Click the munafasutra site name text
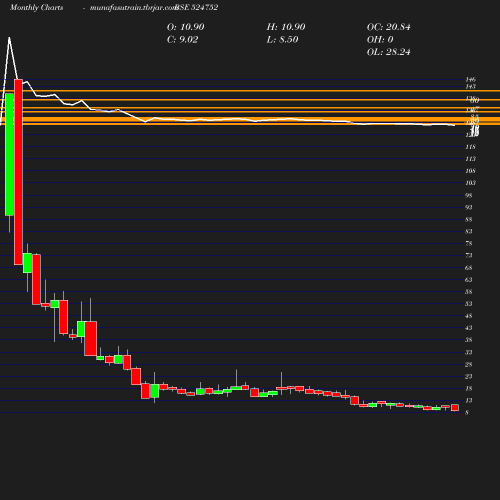500x500 pixels. pos(133,7)
